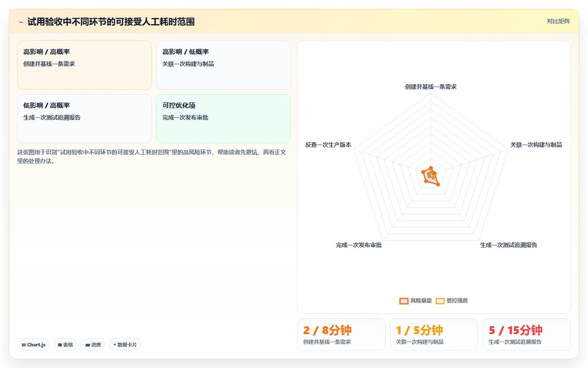The image size is (588, 368).
Task: Click radar axis label 创建并基线一条需求
Action: coord(430,87)
